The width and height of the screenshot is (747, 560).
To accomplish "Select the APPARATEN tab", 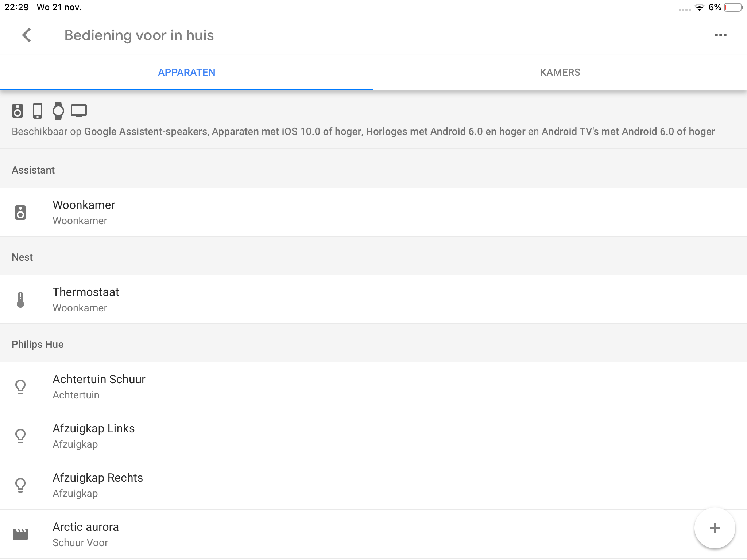I will (186, 73).
